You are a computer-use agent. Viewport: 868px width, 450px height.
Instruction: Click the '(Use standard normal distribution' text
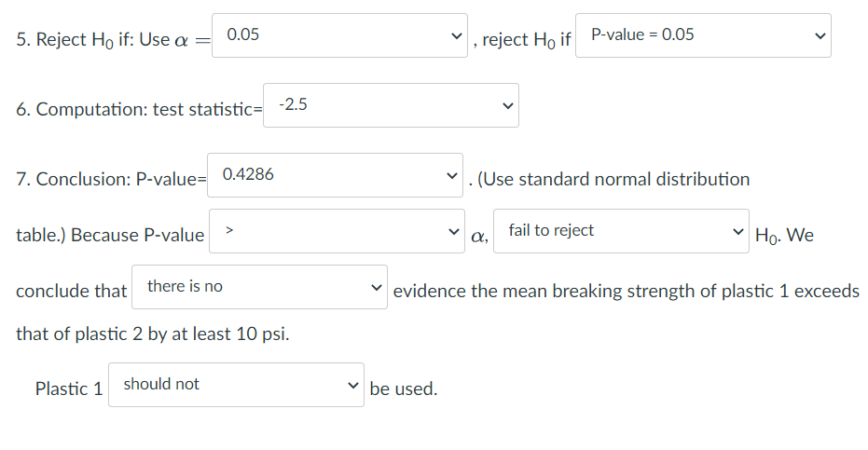(613, 179)
